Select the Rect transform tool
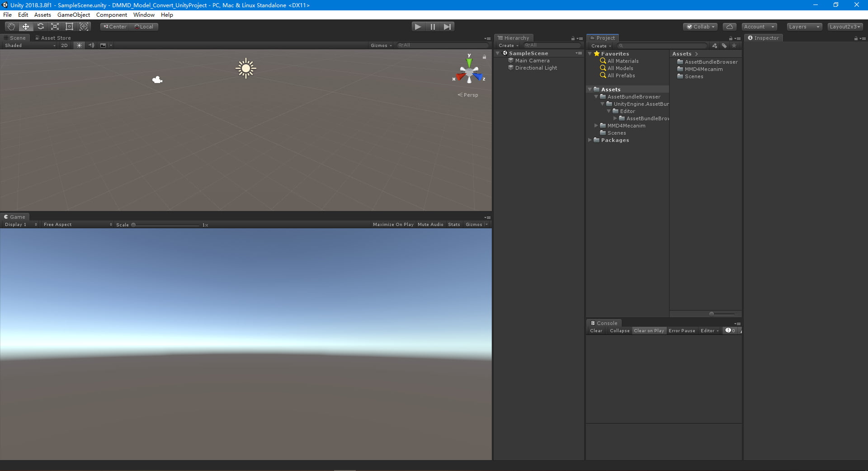The width and height of the screenshot is (868, 471). point(69,26)
